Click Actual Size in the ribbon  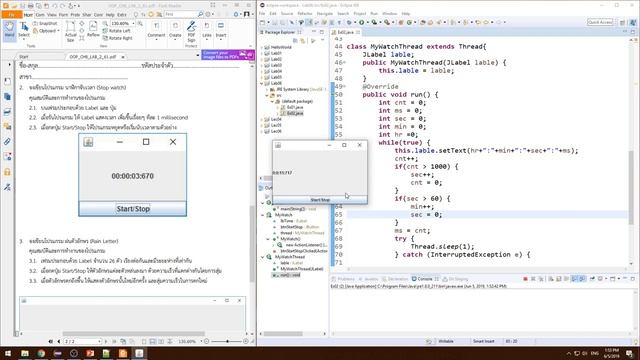tap(71, 32)
